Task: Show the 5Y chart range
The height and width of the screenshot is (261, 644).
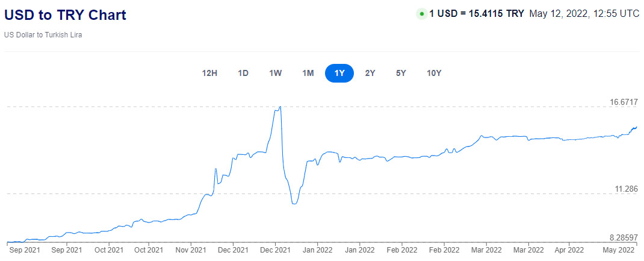Action: pos(401,74)
